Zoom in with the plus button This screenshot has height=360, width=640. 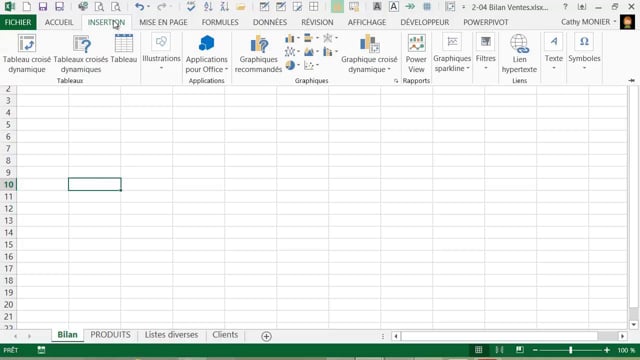(x=607, y=350)
